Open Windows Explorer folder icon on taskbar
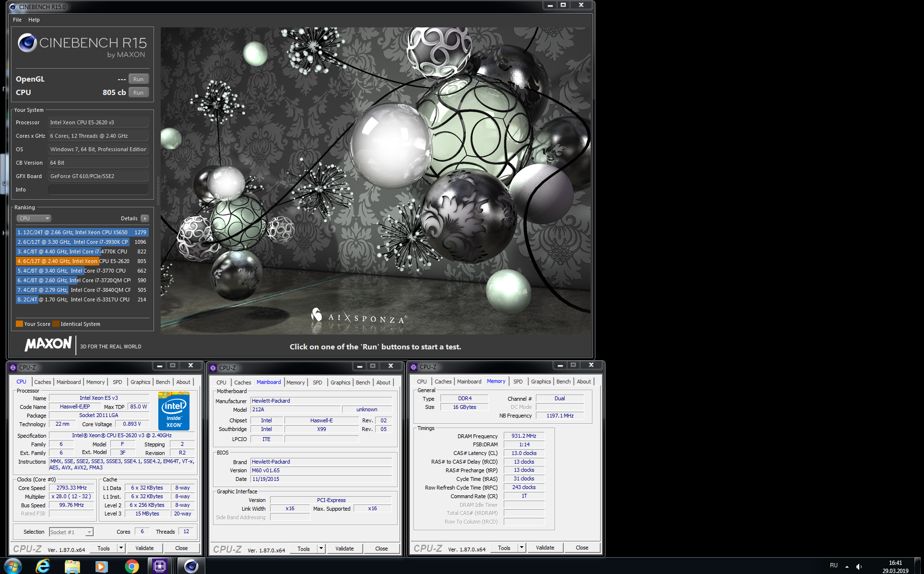This screenshot has width=924, height=574. (72, 566)
